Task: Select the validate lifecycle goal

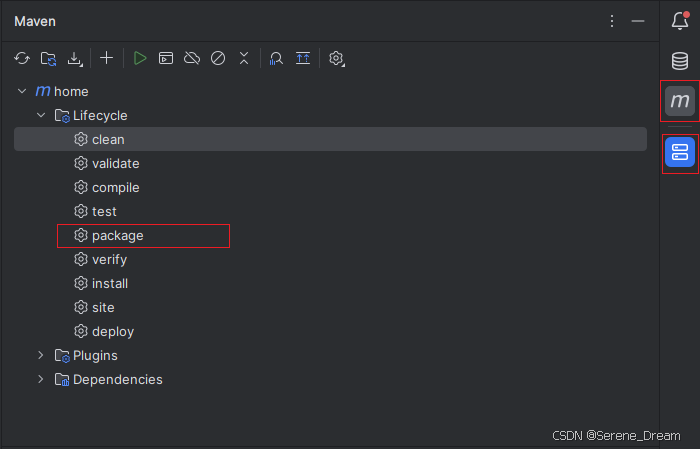Action: click(330, 163)
